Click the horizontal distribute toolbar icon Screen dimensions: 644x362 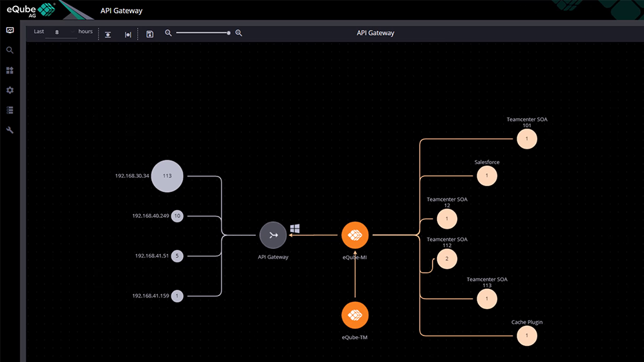[128, 34]
